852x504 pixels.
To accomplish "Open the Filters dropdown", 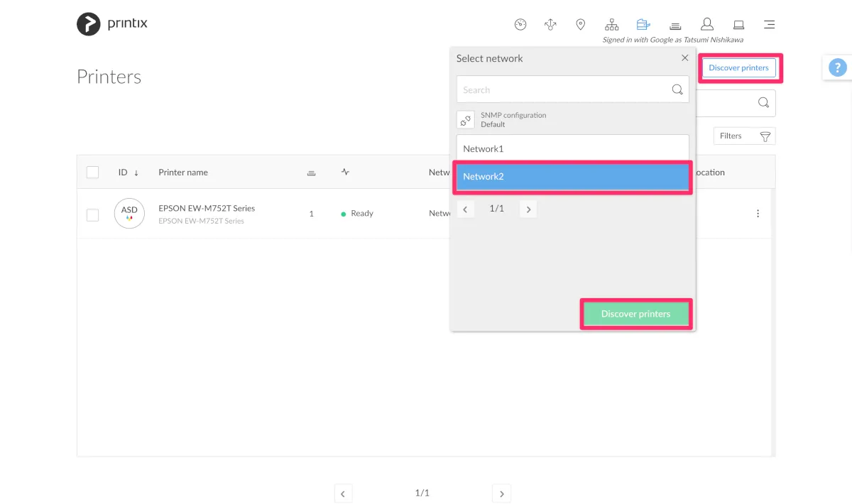I will coord(743,136).
